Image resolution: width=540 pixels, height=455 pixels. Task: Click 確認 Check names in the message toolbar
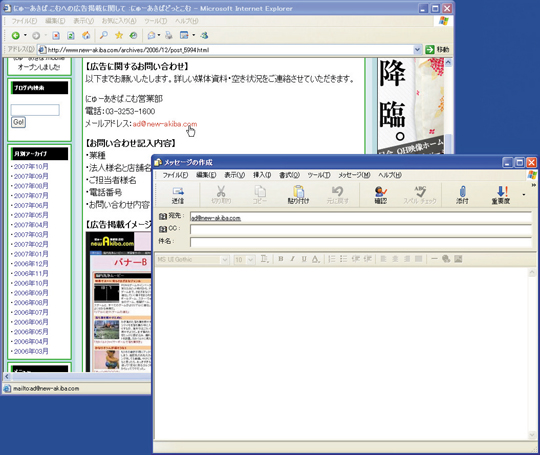(x=381, y=195)
